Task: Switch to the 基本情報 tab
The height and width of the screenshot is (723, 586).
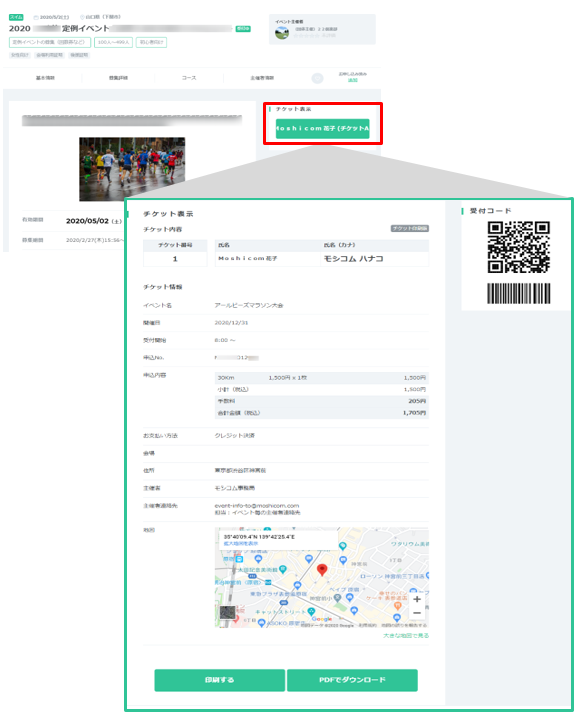Action: pyautogui.click(x=45, y=78)
